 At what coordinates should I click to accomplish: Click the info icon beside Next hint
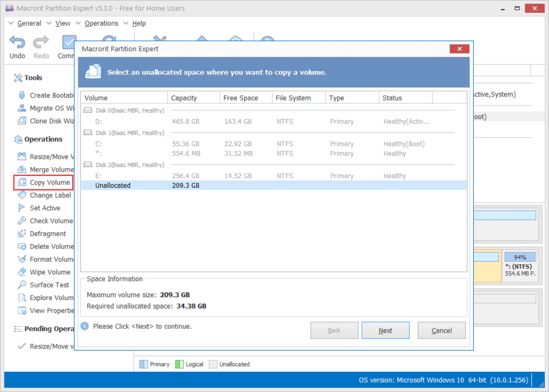coord(85,326)
